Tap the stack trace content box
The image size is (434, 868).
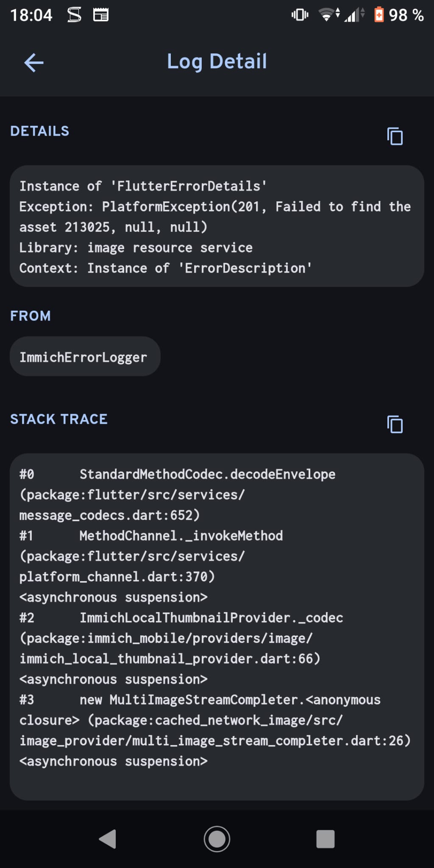(217, 626)
